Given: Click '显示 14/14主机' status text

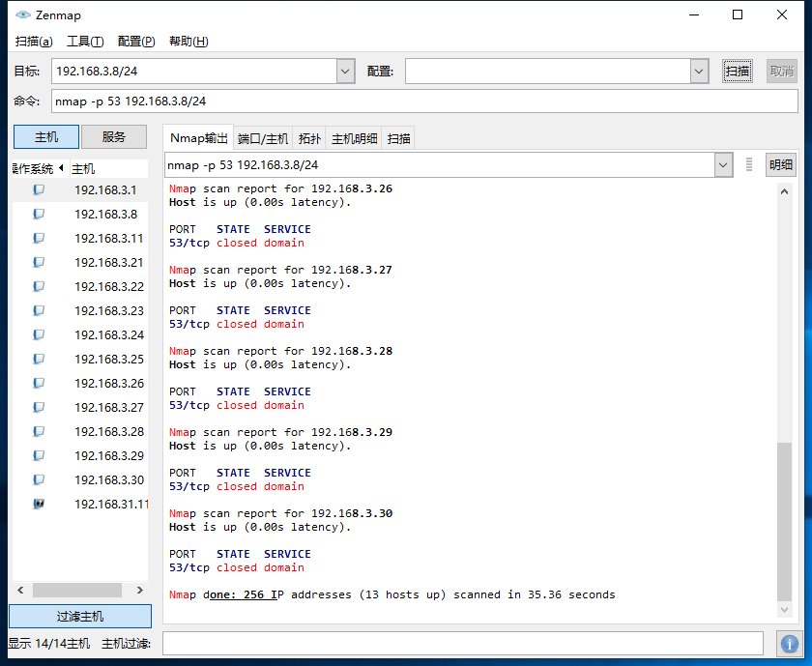Looking at the screenshot, I should [x=49, y=643].
